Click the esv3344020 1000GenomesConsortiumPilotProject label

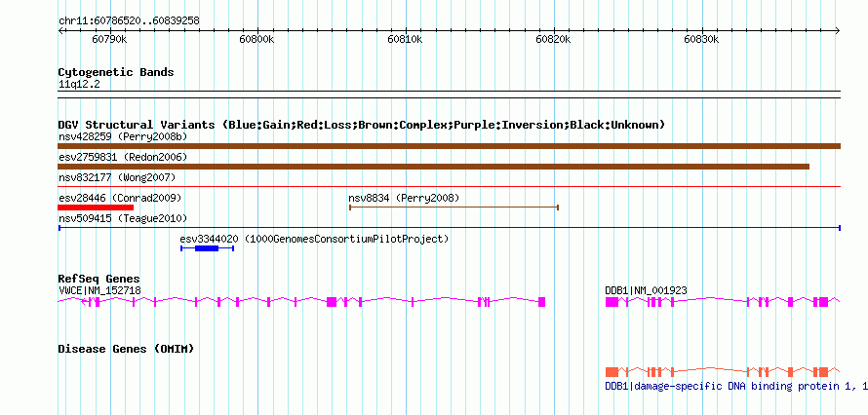pos(314,240)
